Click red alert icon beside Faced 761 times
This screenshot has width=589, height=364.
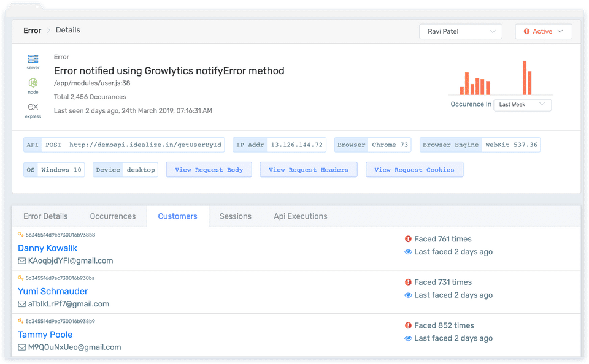[x=408, y=238]
